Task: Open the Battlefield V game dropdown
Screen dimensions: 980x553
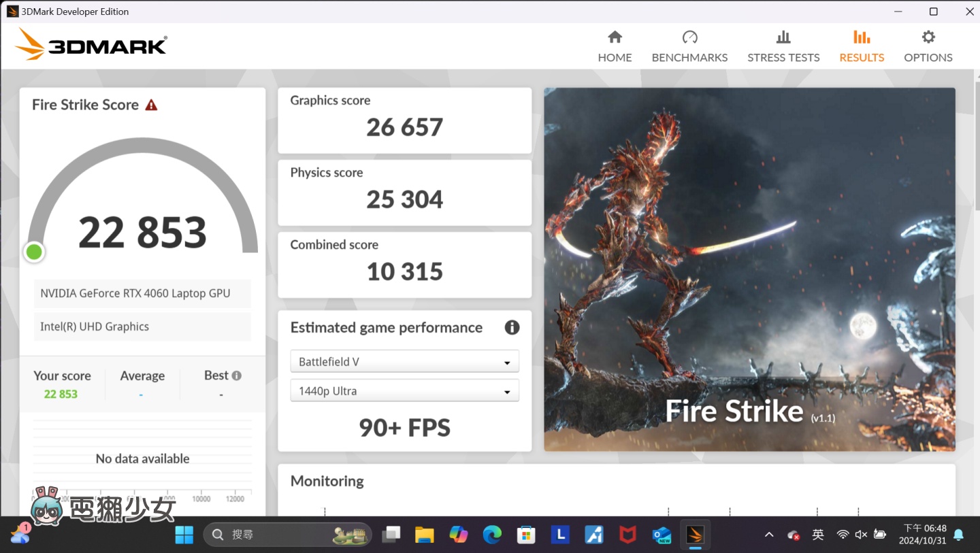Action: click(x=404, y=361)
